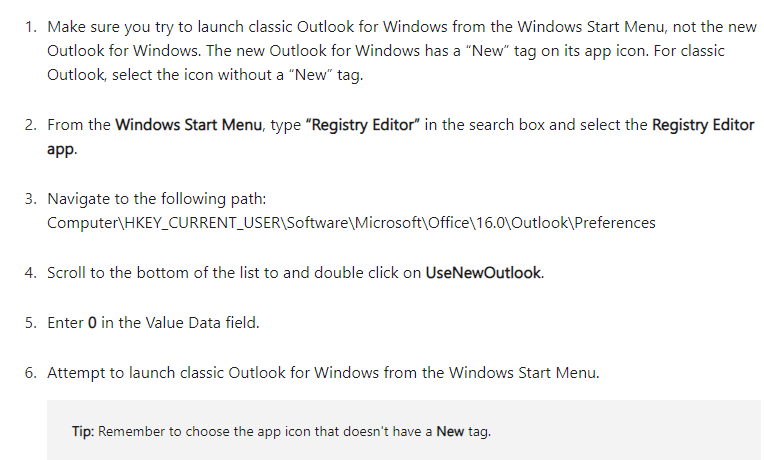Click the quoted bold "Registry Editor" text
Image resolution: width=764 pixels, height=460 pixels.
click(363, 125)
